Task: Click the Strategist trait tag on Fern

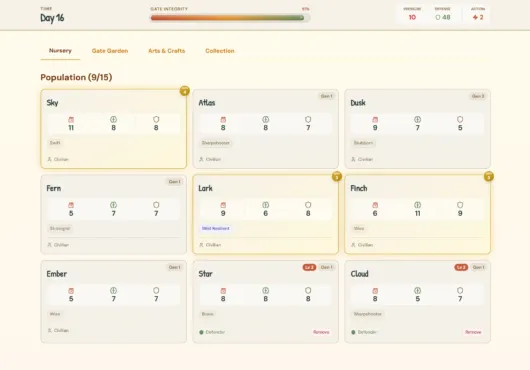Action: click(60, 228)
